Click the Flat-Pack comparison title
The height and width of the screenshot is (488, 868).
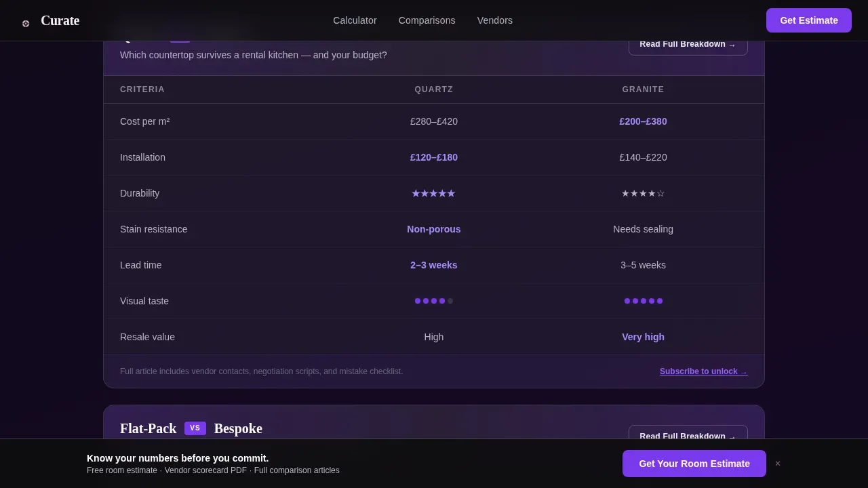(x=148, y=428)
